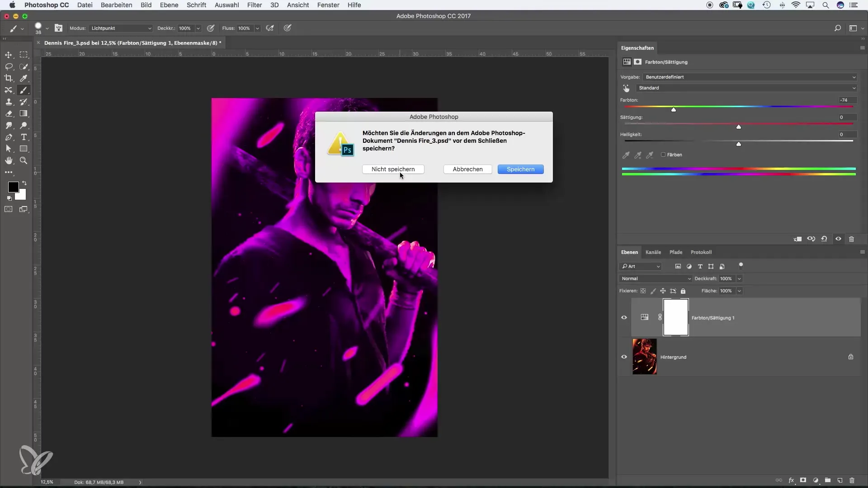Open the Fluss flow dropdown arrow
The height and width of the screenshot is (488, 868).
257,28
